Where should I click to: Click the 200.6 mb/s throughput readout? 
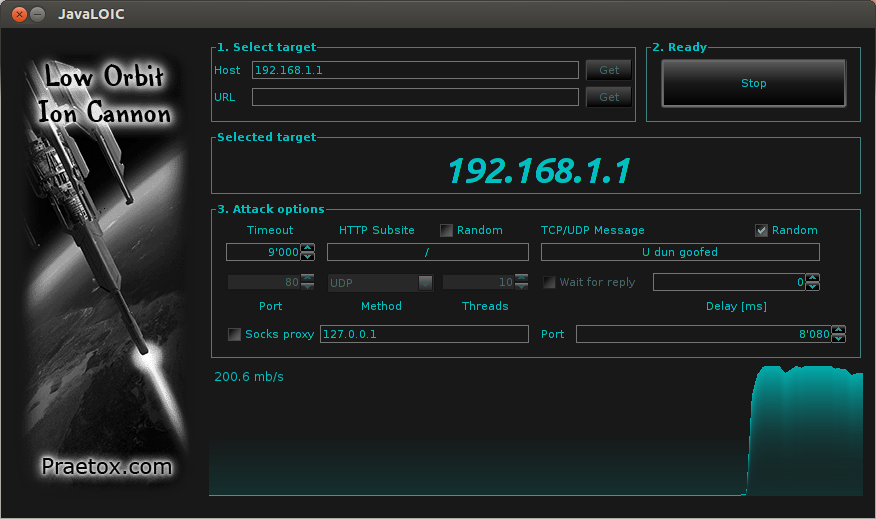tap(249, 377)
